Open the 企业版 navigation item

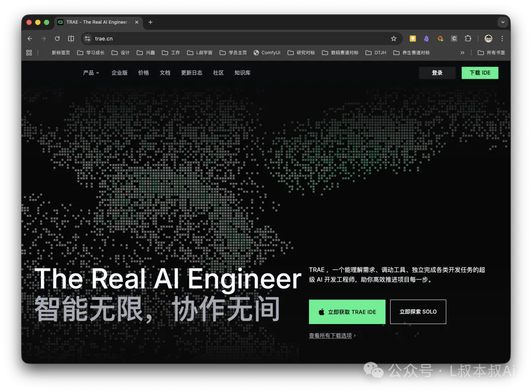[x=119, y=72]
